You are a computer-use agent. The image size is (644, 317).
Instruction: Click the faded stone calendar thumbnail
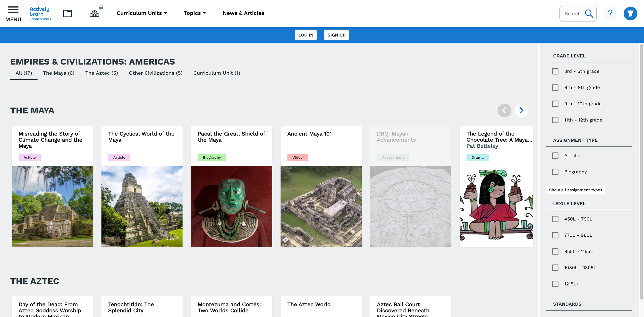click(411, 207)
